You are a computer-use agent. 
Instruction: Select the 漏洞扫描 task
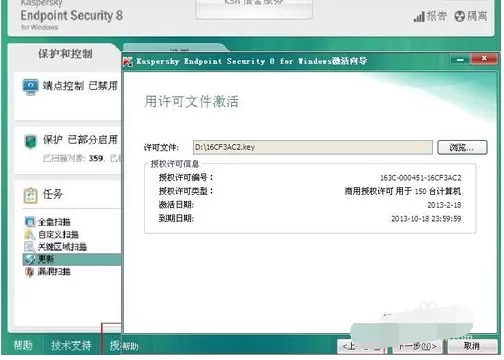tap(54, 272)
